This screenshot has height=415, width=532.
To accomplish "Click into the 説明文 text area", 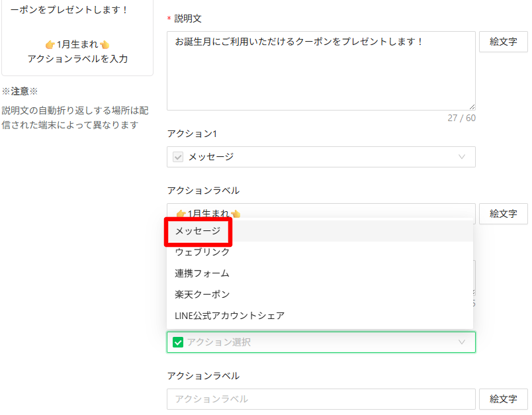I will click(x=321, y=71).
